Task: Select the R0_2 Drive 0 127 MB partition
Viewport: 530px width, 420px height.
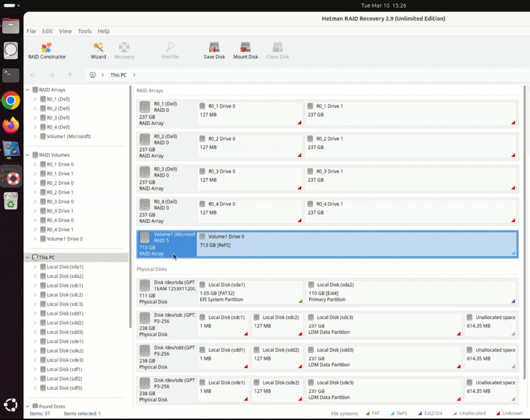Action: (250, 146)
